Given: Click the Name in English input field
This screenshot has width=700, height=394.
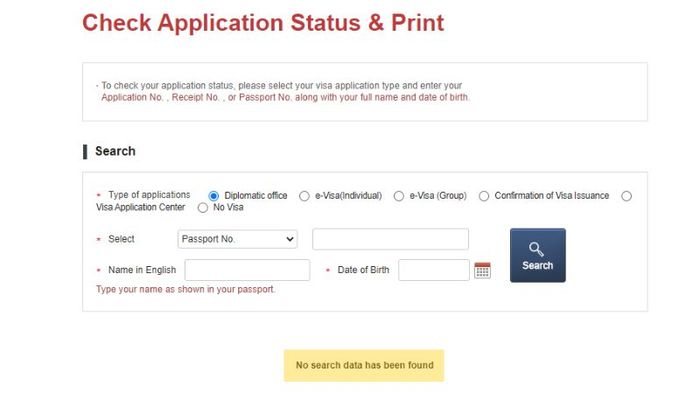Looking at the screenshot, I should coord(247,270).
